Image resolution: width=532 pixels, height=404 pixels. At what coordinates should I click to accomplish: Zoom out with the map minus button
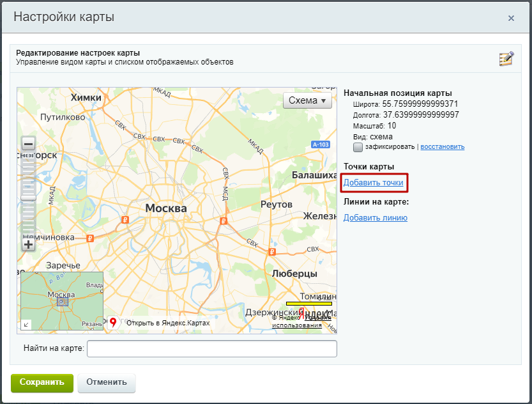[x=29, y=143]
